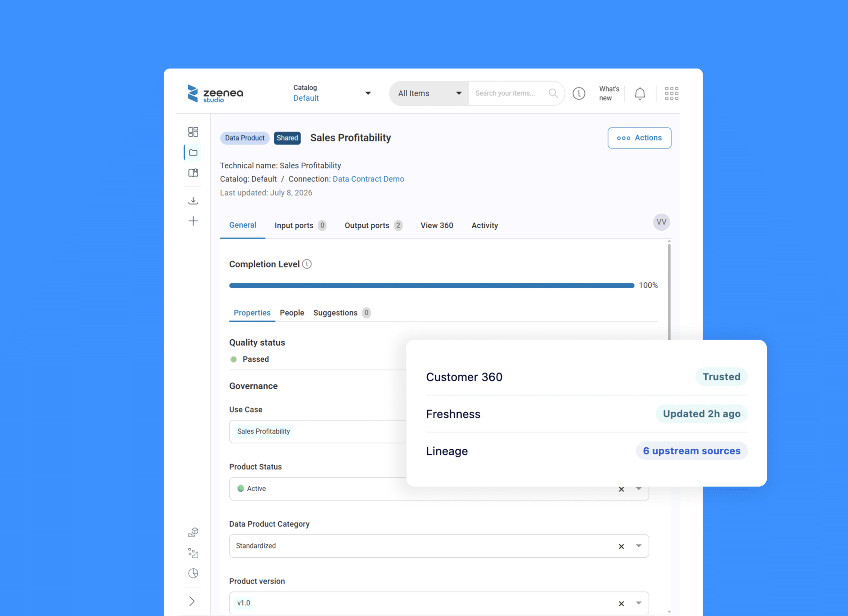848x616 pixels.
Task: Switch to the Output ports tab
Action: [373, 226]
